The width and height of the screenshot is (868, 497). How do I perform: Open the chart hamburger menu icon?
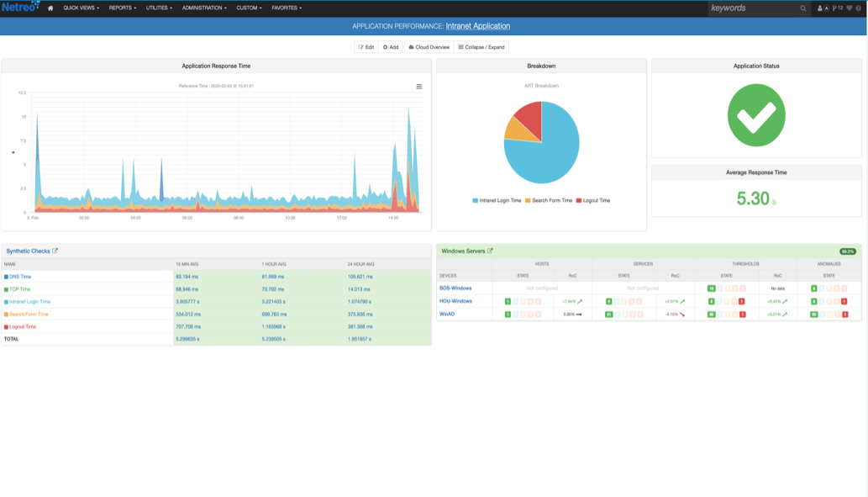point(419,87)
